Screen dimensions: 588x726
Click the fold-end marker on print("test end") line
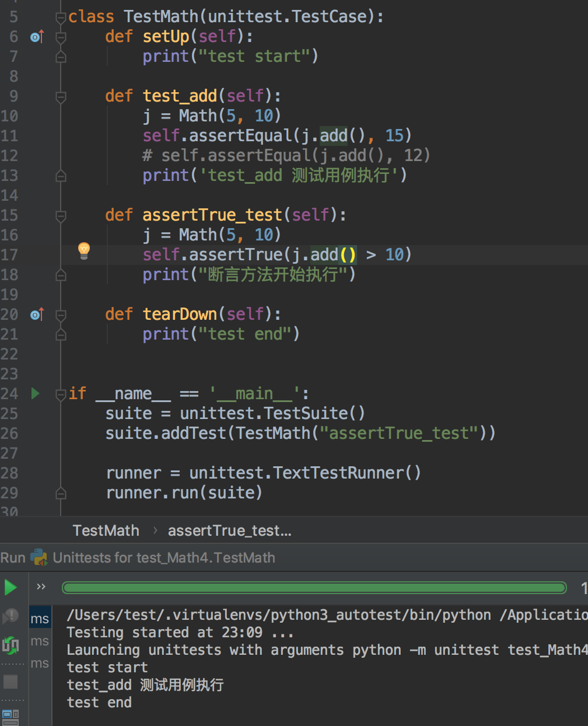[61, 335]
